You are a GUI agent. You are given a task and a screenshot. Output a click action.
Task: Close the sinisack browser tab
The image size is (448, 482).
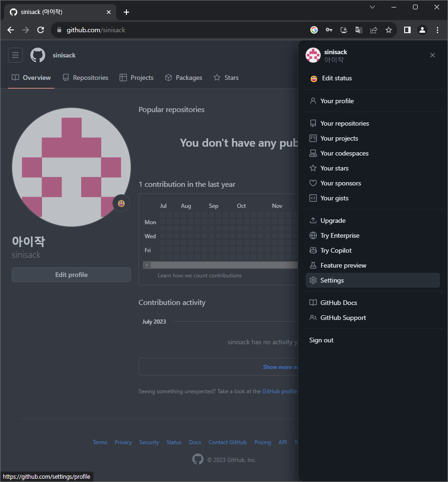pos(109,12)
